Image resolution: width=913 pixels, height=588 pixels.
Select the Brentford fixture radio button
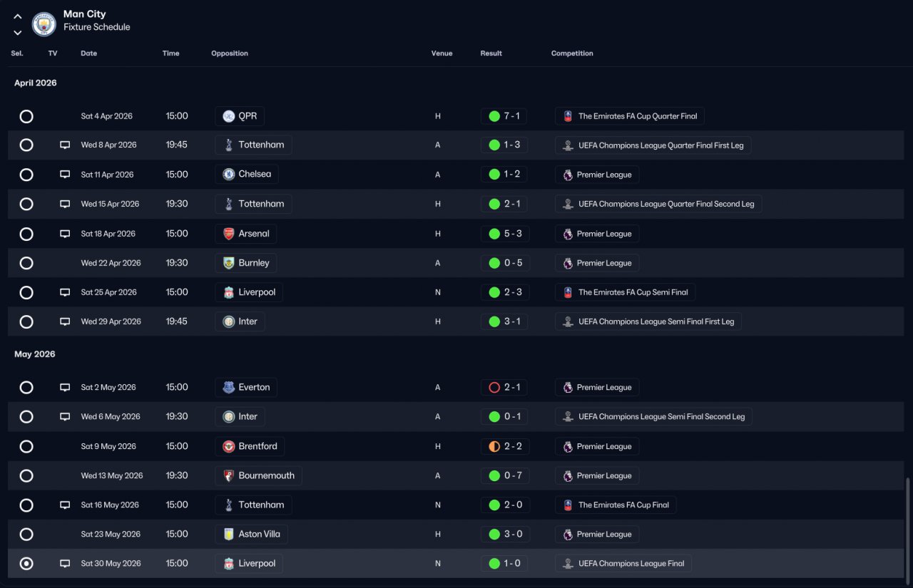[x=26, y=447]
